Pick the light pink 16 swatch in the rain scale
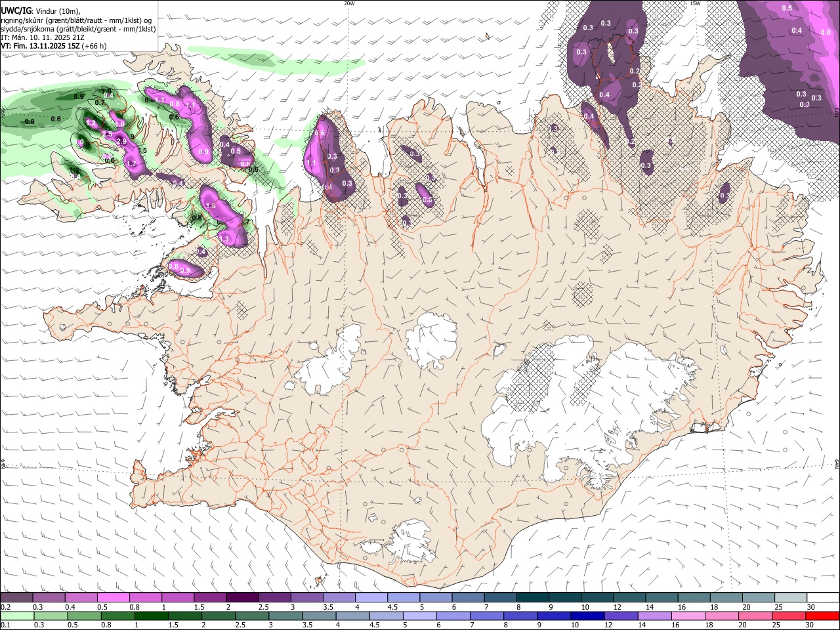Image resolution: width=840 pixels, height=630 pixels. click(x=688, y=616)
